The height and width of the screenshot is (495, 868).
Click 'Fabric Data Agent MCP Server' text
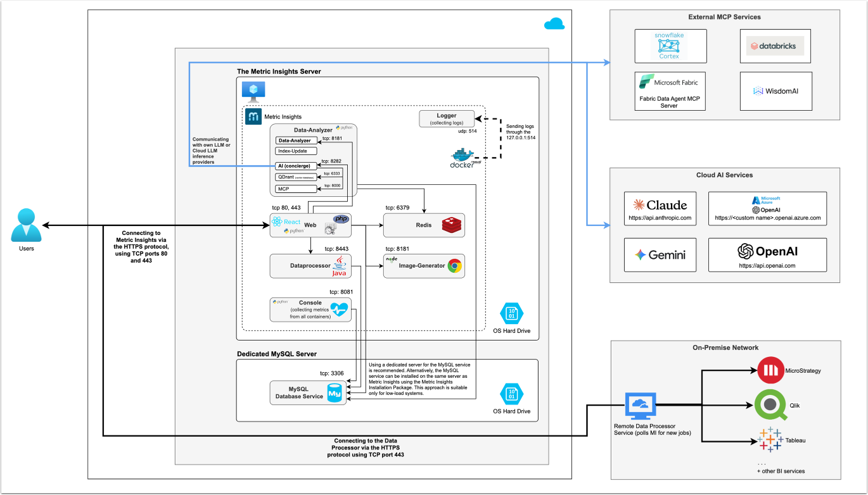tap(670, 101)
